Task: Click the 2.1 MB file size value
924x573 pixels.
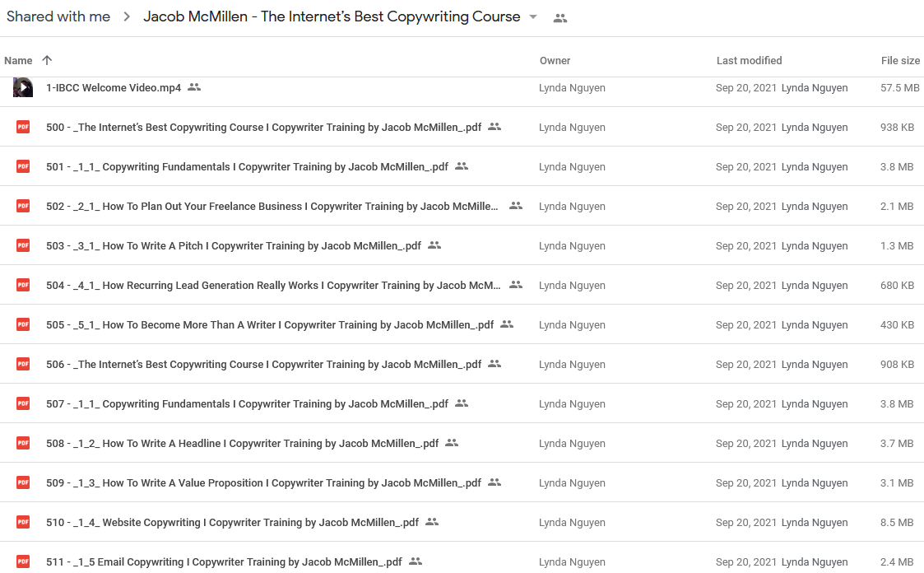Action: (x=897, y=207)
